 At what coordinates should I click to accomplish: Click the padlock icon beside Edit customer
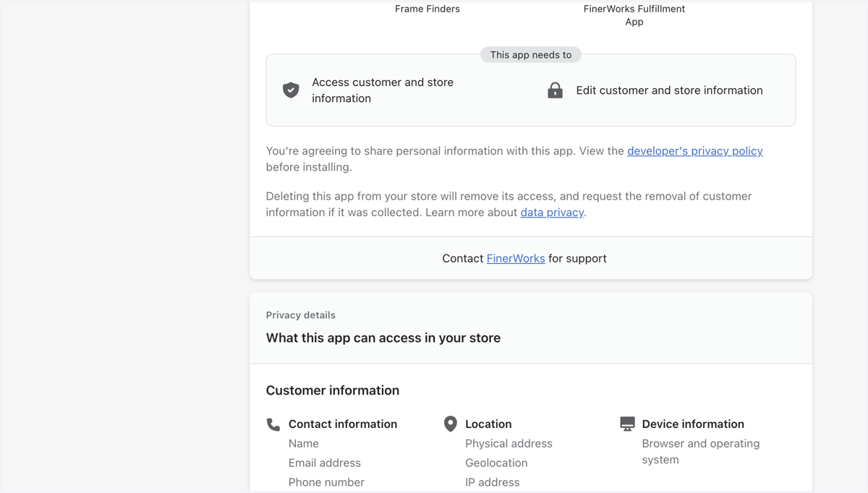(x=555, y=90)
